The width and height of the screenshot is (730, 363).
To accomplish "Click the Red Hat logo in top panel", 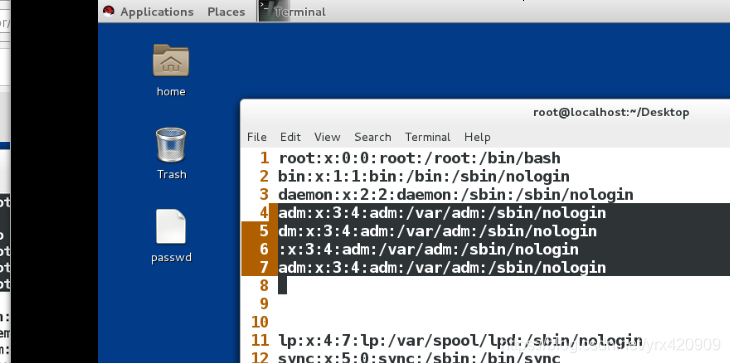I will [108, 11].
